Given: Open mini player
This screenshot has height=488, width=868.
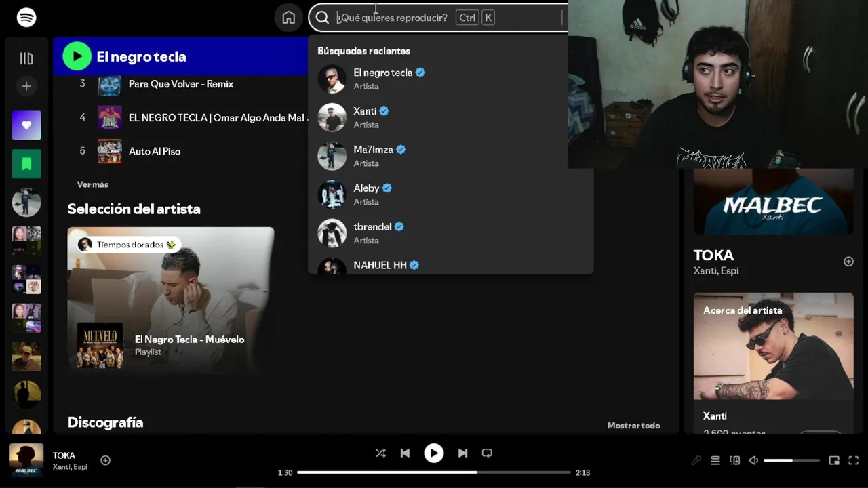Looking at the screenshot, I should coord(834,460).
